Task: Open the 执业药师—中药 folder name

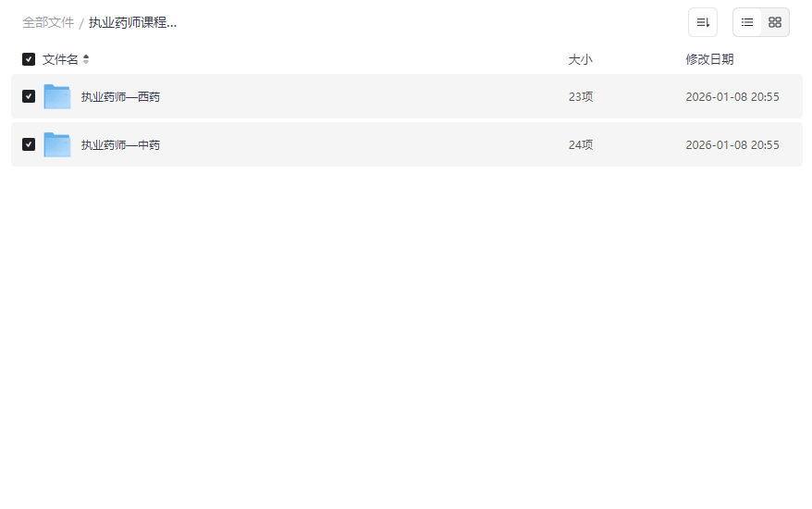Action: pyautogui.click(x=120, y=145)
